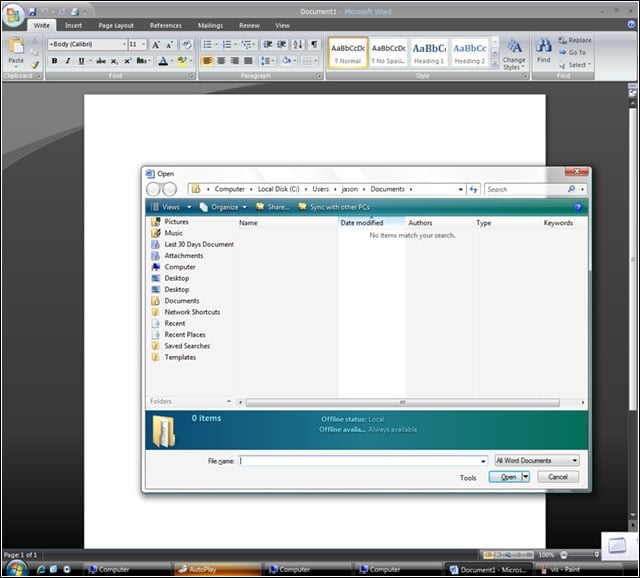
Task: Toggle Bold formatting in ribbon
Action: tap(54, 61)
